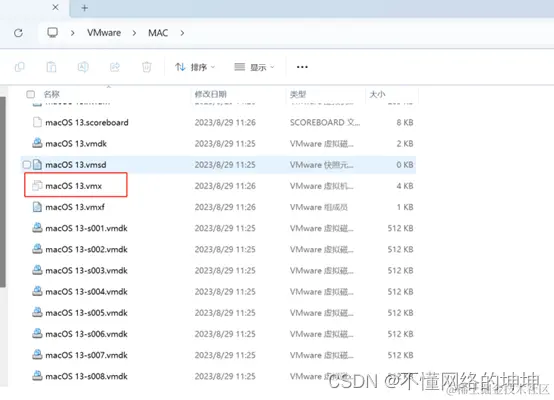Click the This PC monitor icon
The image size is (554, 400).
[x=53, y=33]
